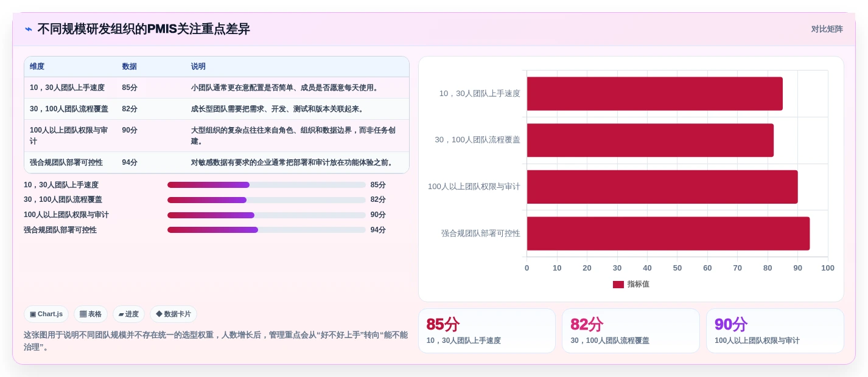Select table row 100人以上团队权限与审计
This screenshot has height=377, width=868.
coord(217,136)
